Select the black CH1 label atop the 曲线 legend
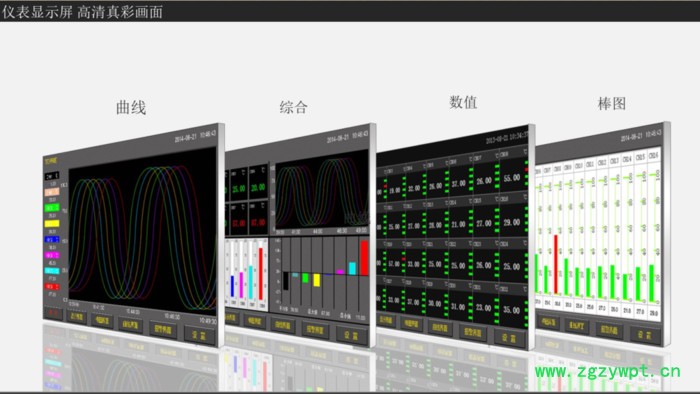Screen dimensions: 700x394 click(52, 176)
